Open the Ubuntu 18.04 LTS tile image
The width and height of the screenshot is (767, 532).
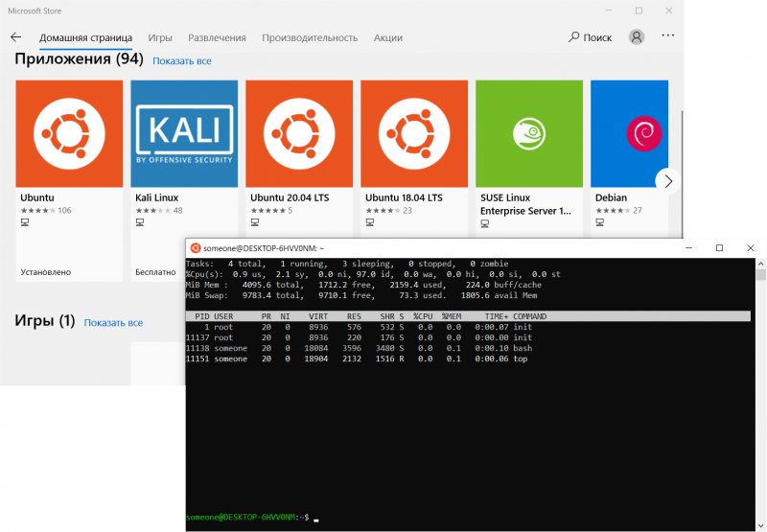point(414,133)
